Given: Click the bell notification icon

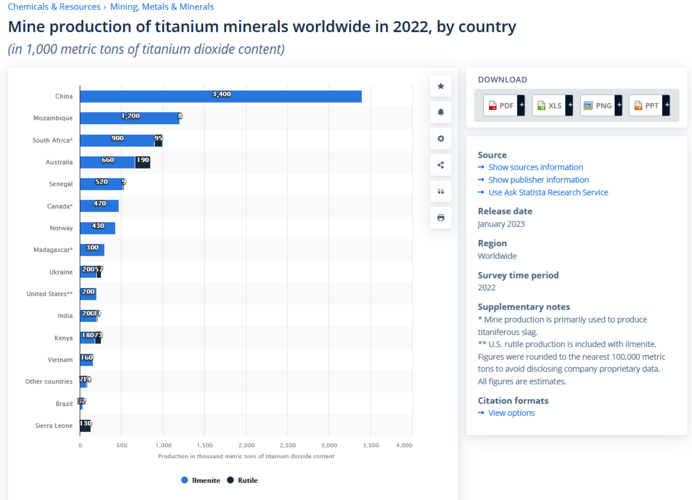Looking at the screenshot, I should click(440, 112).
